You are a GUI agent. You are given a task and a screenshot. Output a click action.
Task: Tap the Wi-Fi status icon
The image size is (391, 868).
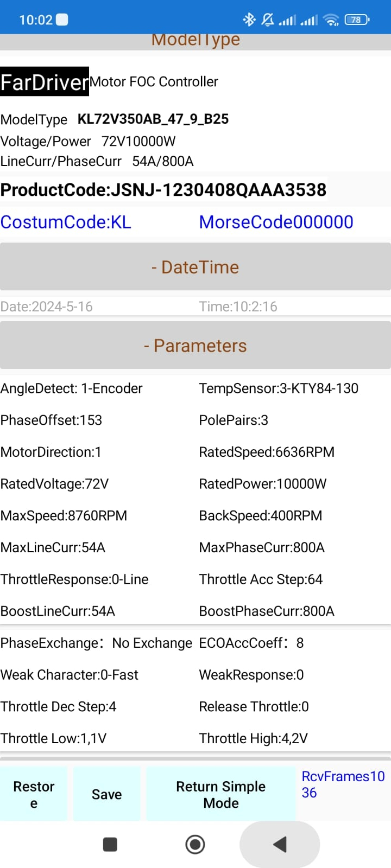click(x=330, y=20)
